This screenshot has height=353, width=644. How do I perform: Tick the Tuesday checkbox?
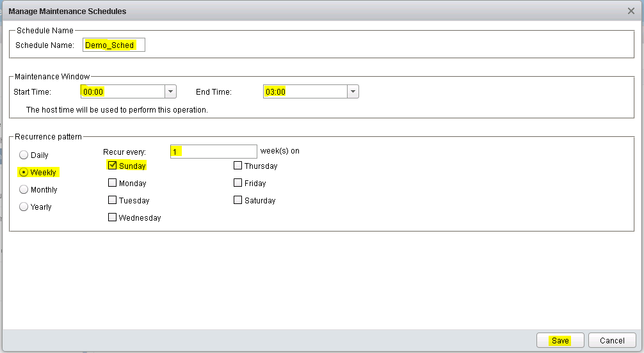pyautogui.click(x=113, y=200)
